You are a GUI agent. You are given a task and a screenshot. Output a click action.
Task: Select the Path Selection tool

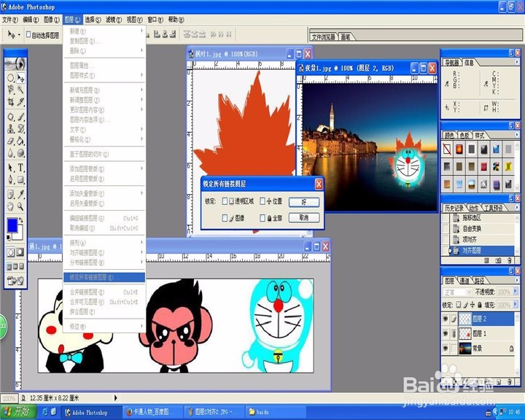[11, 168]
